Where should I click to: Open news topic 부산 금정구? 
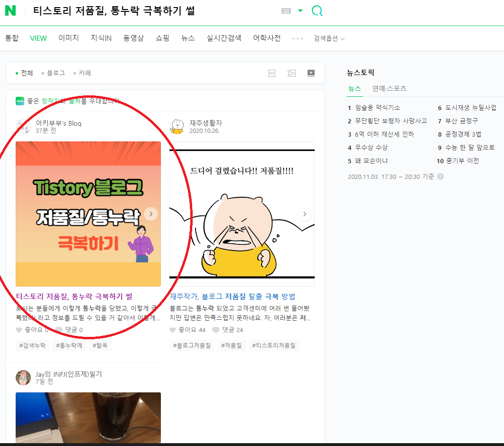click(462, 121)
